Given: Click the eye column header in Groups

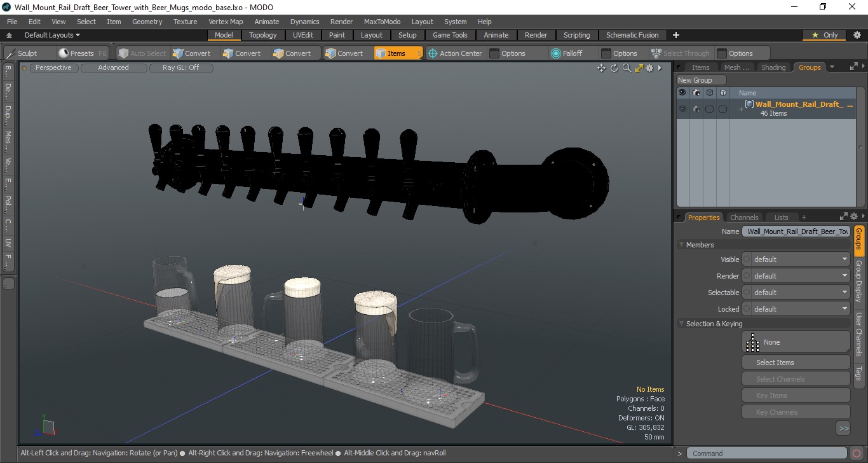Looking at the screenshot, I should (x=682, y=93).
